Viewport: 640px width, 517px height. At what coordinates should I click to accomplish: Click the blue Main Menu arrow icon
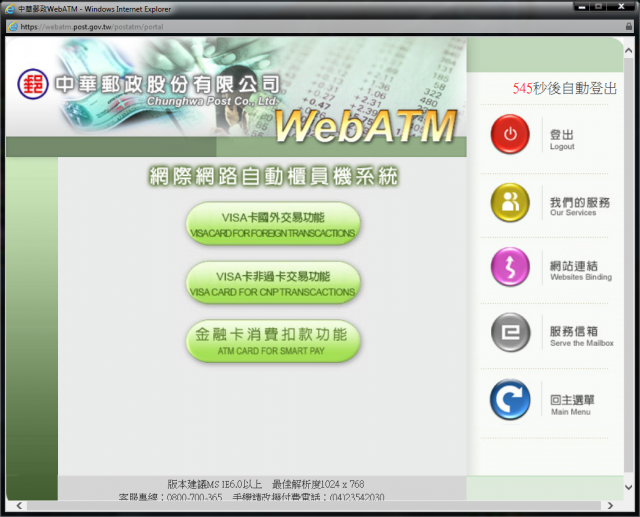(x=510, y=400)
